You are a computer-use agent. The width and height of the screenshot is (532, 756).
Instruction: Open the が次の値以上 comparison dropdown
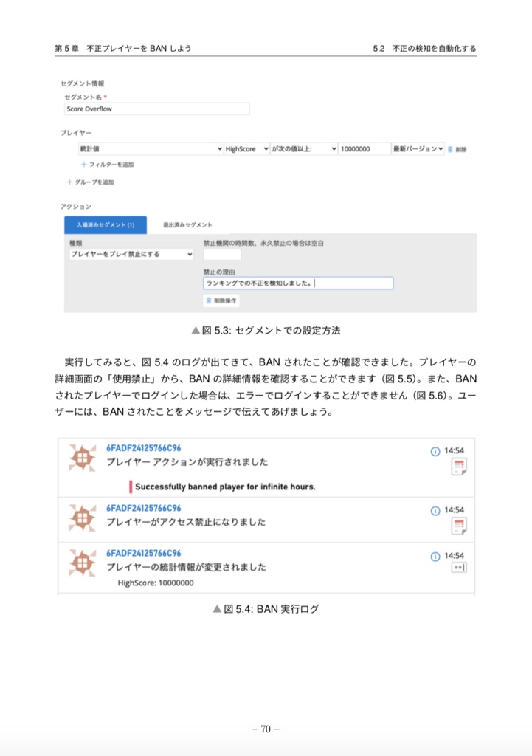pyautogui.click(x=303, y=149)
